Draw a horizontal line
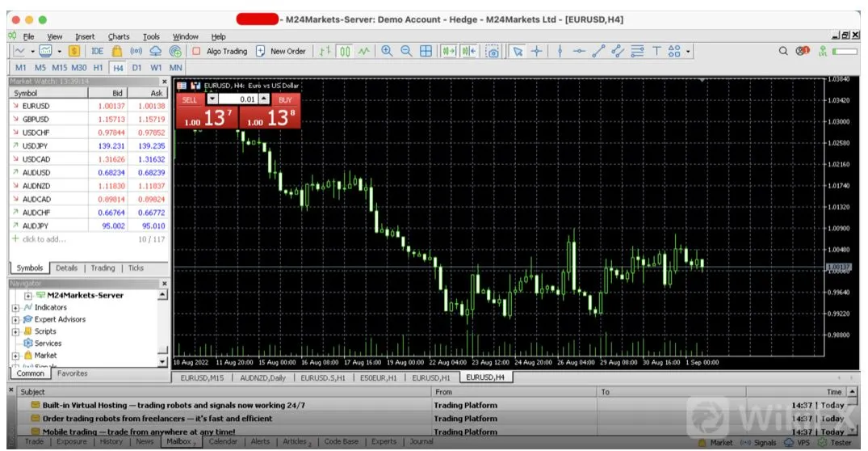Screen dimensions: 868x451 [579, 51]
